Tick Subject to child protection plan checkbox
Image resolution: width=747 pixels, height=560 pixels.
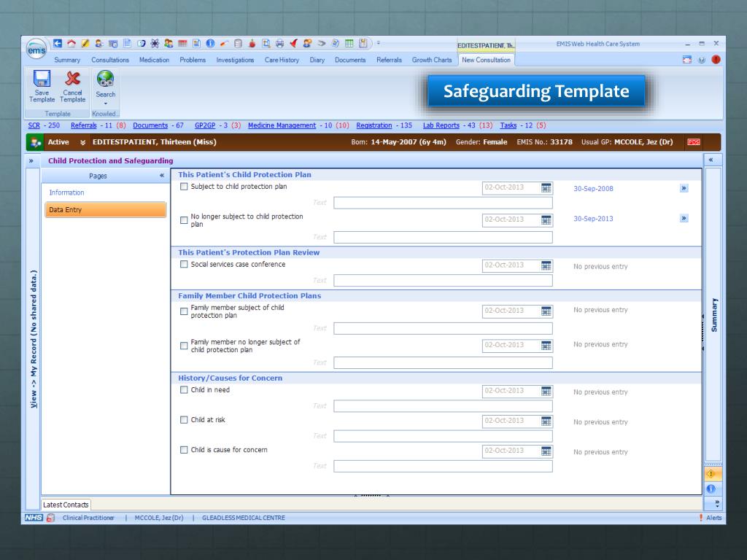point(184,187)
